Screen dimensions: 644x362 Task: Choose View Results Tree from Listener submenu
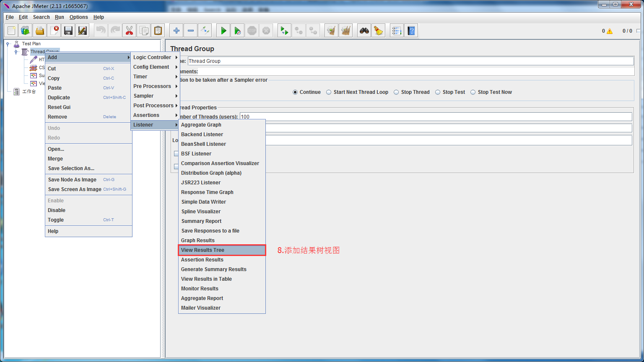pyautogui.click(x=222, y=250)
